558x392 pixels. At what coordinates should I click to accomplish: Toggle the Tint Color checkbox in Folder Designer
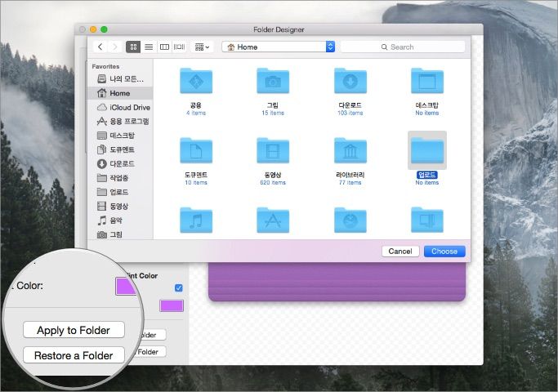tap(179, 287)
